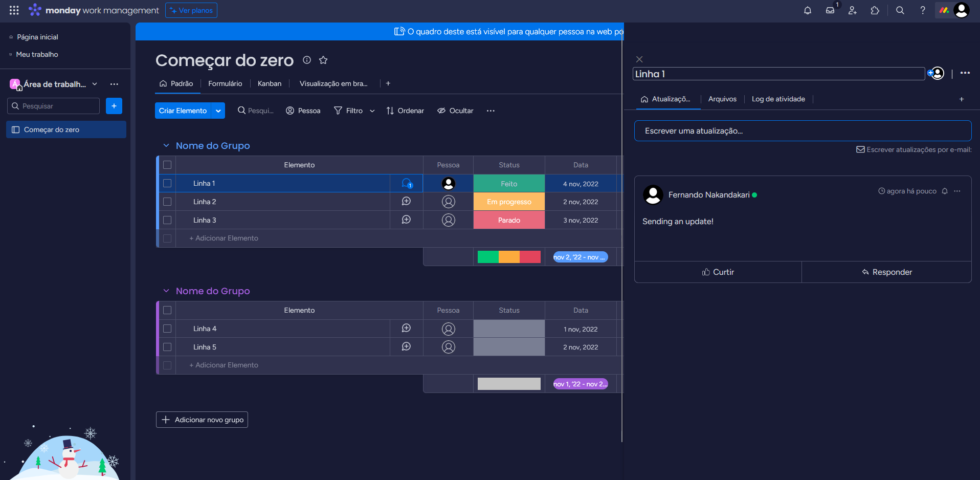
Task: Start conversation on Linha 4
Action: [x=406, y=329]
